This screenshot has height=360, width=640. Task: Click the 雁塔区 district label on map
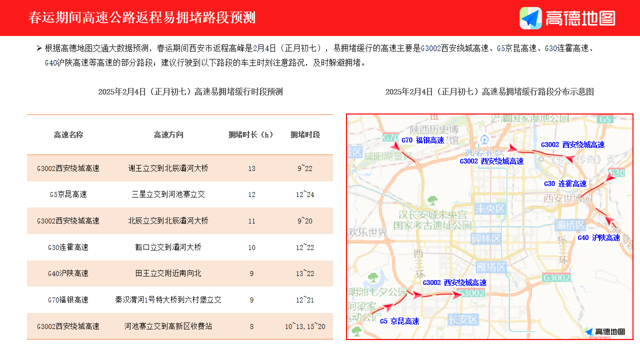(x=491, y=267)
